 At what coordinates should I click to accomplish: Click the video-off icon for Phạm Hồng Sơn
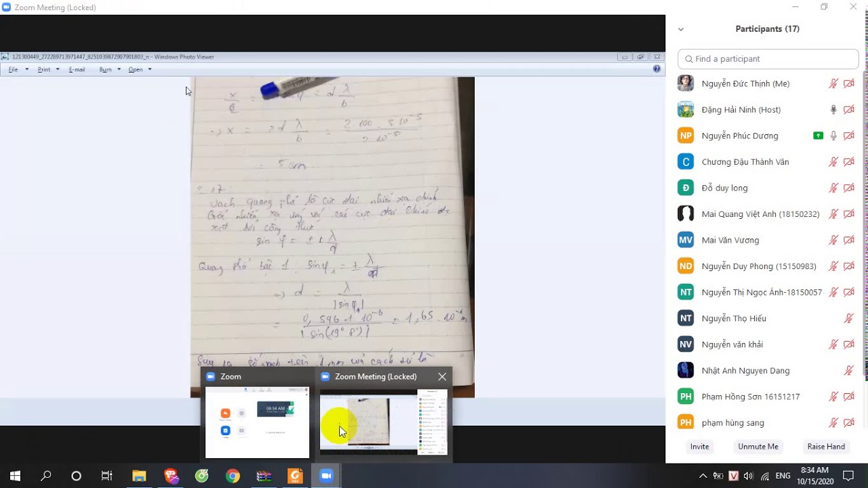(x=848, y=396)
